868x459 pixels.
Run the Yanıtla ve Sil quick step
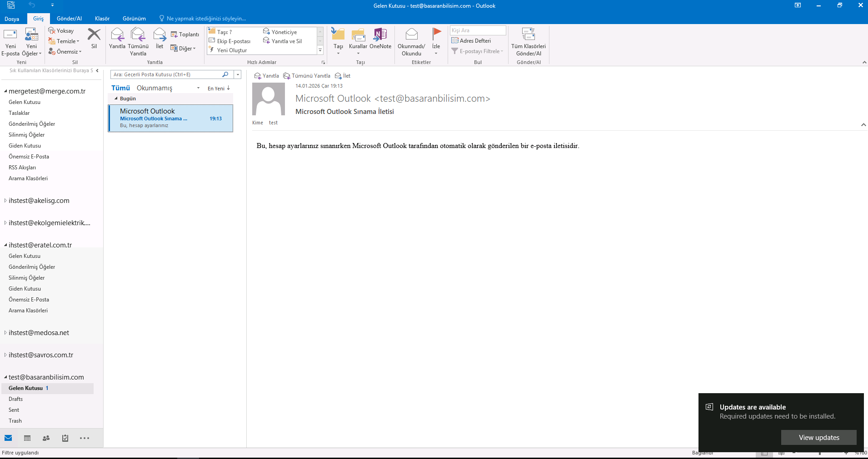(x=282, y=41)
